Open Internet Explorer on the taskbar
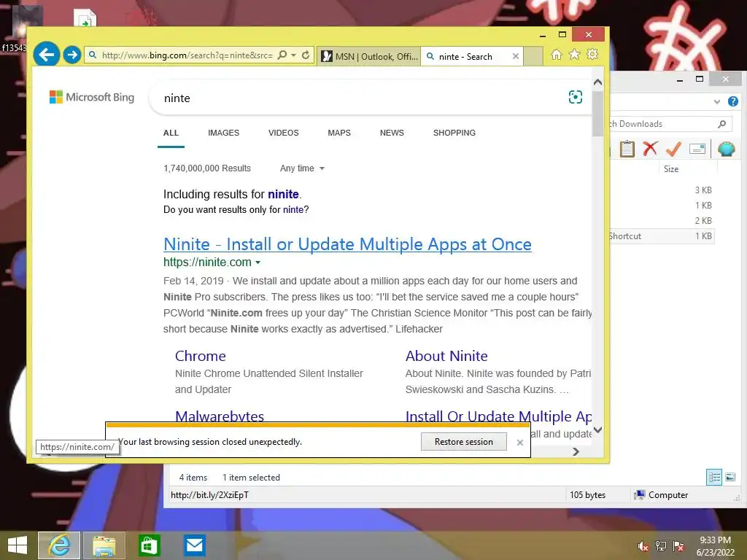This screenshot has height=560, width=747. coord(59,545)
